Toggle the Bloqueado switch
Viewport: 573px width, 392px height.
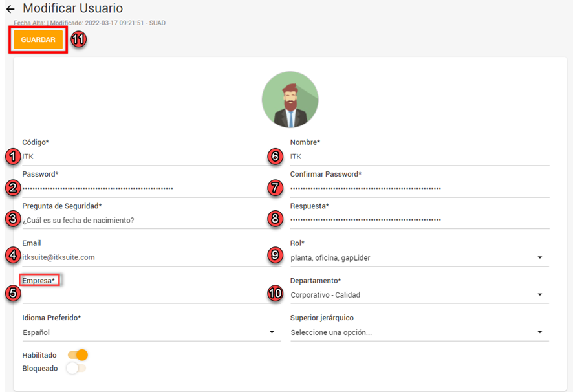[76, 368]
